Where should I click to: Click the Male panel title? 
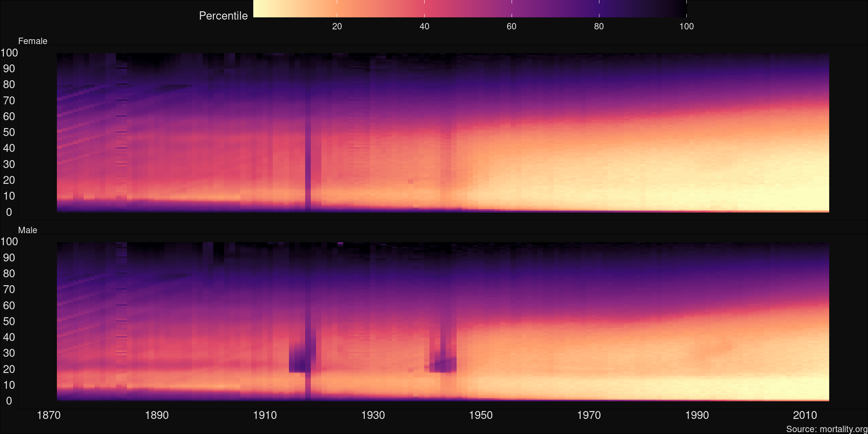tap(28, 230)
